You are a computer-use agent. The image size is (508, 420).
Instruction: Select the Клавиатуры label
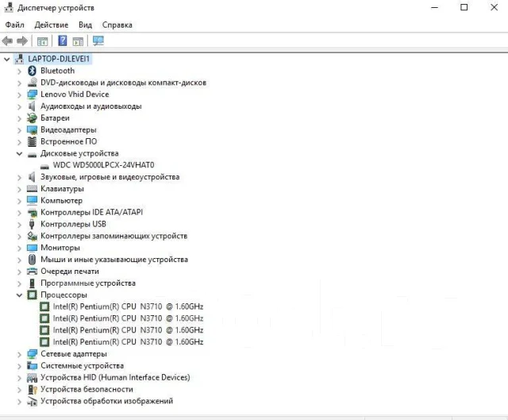pyautogui.click(x=62, y=189)
